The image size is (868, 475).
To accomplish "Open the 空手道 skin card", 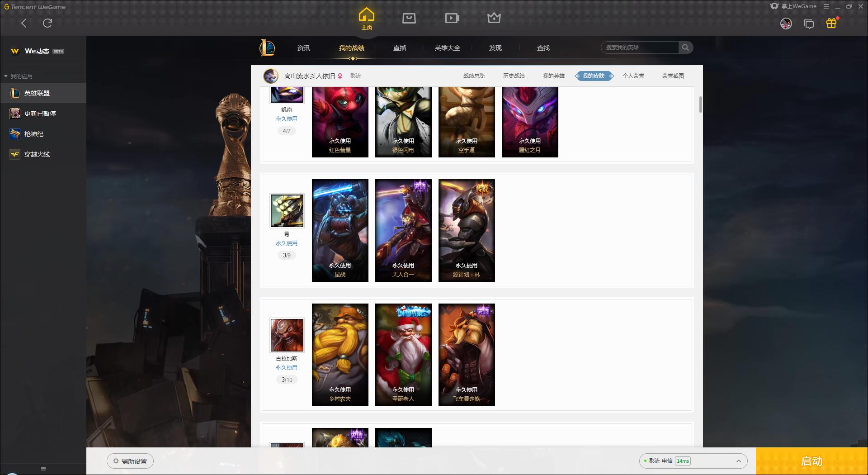I will [x=467, y=122].
